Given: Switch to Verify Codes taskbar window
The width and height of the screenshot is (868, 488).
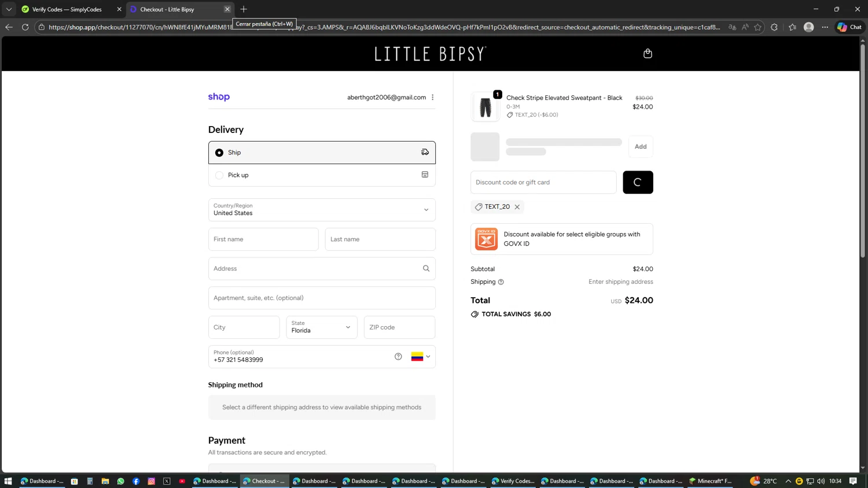Looking at the screenshot, I should pyautogui.click(x=513, y=481).
